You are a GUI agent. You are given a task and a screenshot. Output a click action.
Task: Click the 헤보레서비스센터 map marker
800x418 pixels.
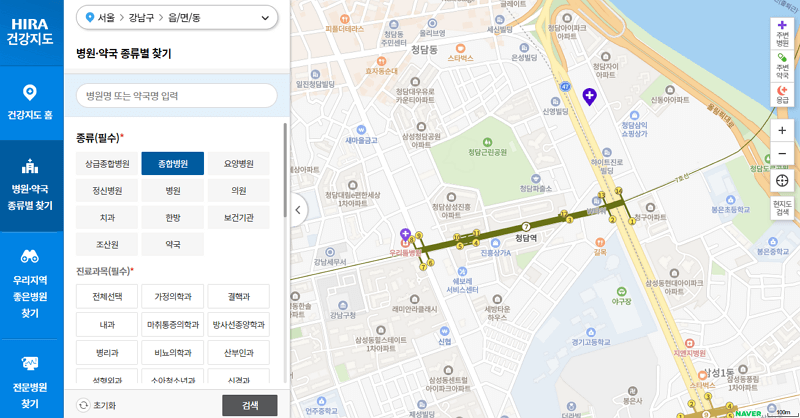point(462,272)
